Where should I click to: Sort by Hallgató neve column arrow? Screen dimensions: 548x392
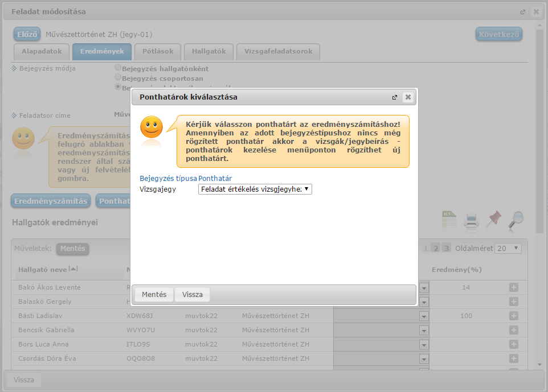click(73, 269)
